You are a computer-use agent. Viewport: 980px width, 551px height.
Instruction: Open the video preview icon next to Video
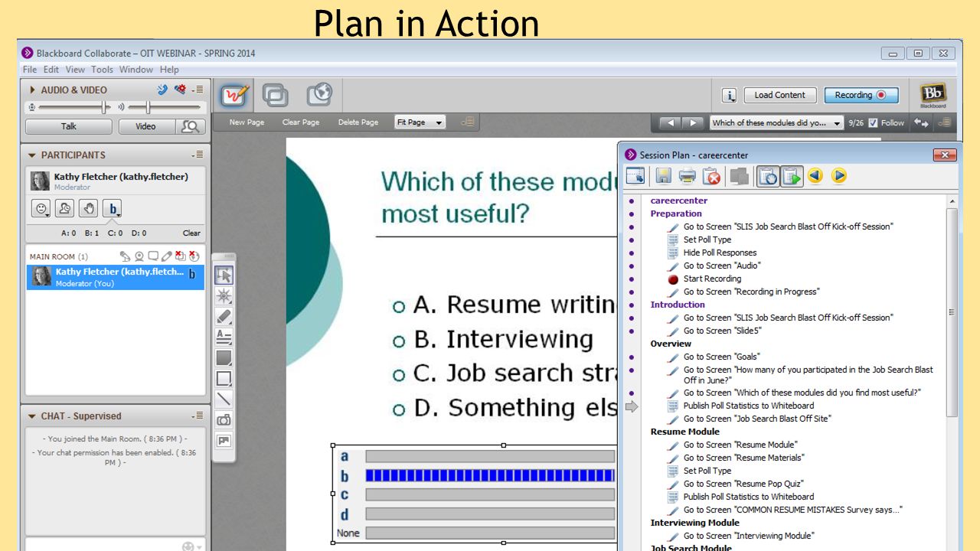pos(189,126)
